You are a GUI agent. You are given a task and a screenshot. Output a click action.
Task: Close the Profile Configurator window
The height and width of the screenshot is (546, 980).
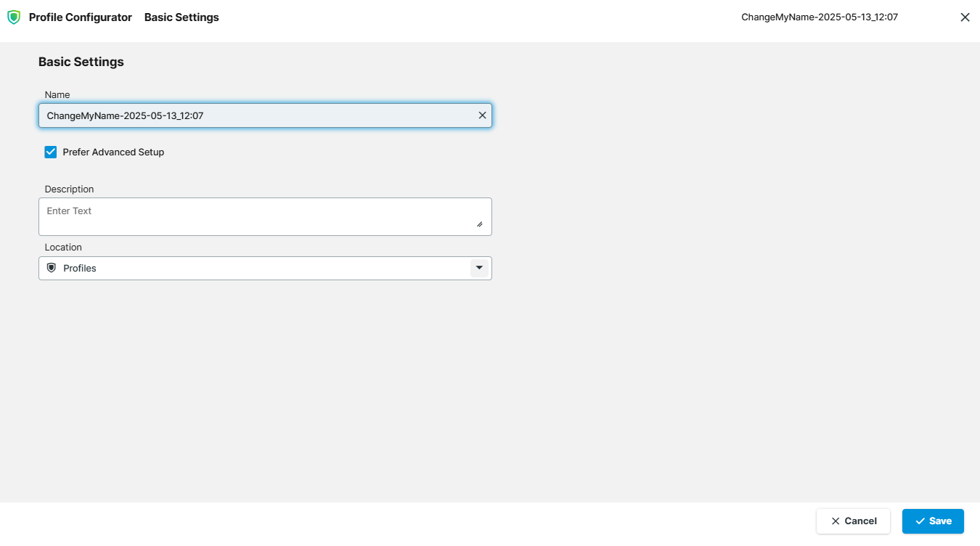click(x=965, y=17)
